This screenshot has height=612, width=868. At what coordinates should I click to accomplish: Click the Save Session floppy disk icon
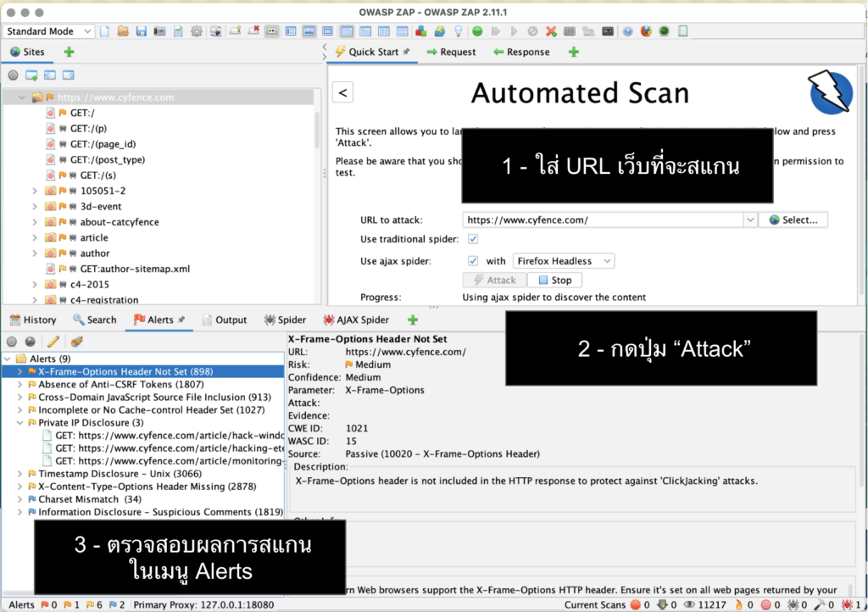[142, 31]
